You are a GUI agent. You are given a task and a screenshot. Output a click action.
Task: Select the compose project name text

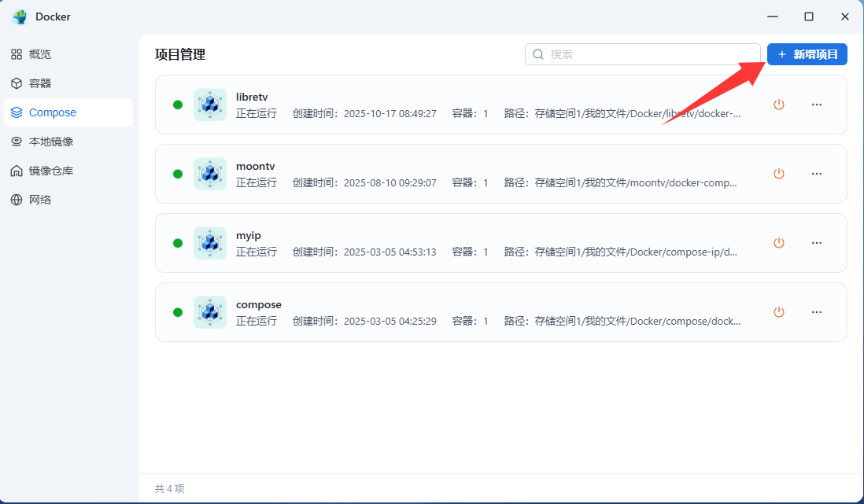pyautogui.click(x=258, y=304)
